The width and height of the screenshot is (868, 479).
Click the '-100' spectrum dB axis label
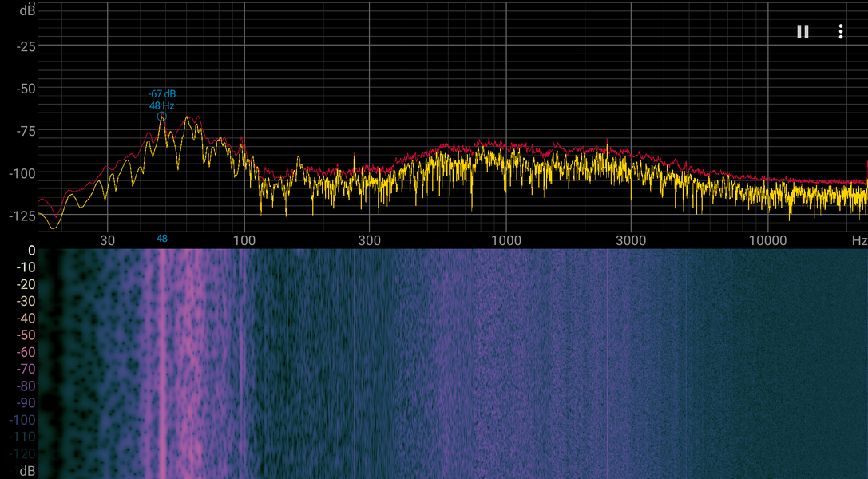point(22,174)
